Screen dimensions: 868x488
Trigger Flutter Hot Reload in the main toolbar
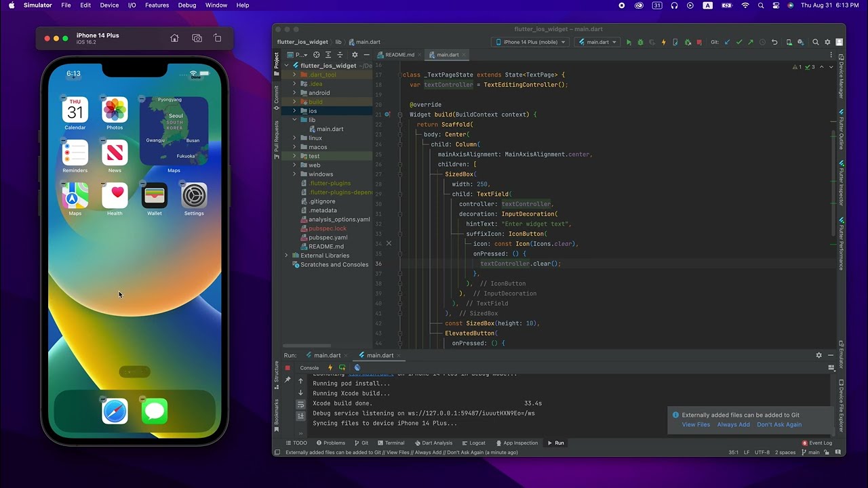(663, 42)
